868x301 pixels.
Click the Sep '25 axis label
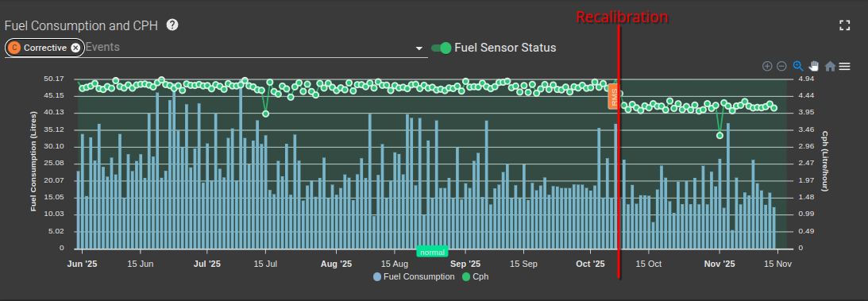(x=465, y=264)
